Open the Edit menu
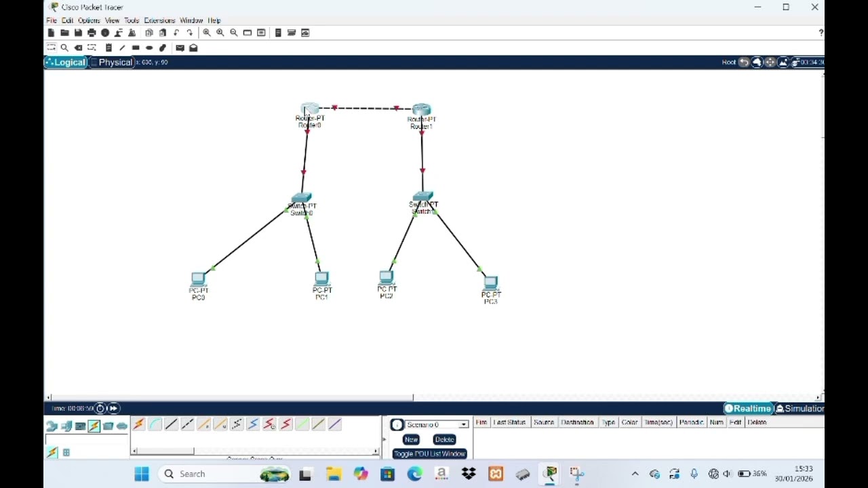 67,20
